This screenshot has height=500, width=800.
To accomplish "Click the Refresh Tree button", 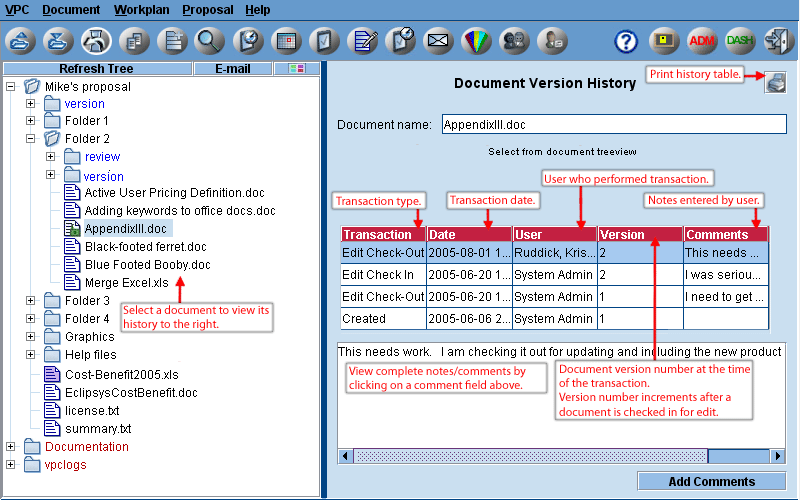I will (97, 68).
